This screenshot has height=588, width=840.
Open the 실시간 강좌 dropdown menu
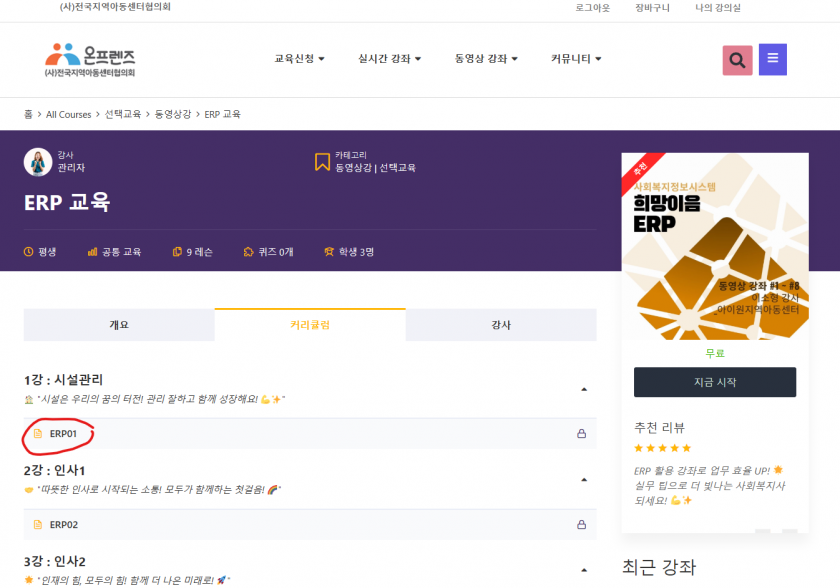tap(389, 59)
